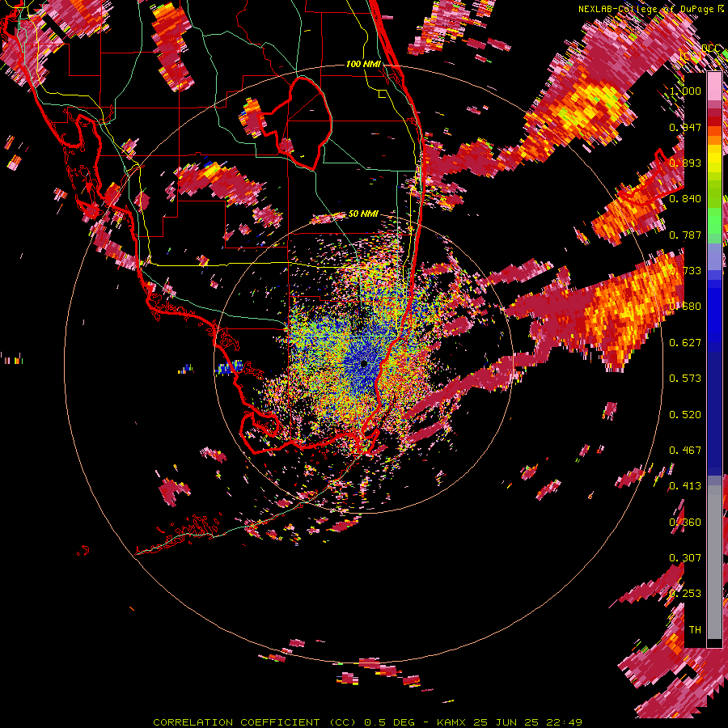Click the yellow segment of the color bar
The image size is (728, 728).
click(714, 159)
